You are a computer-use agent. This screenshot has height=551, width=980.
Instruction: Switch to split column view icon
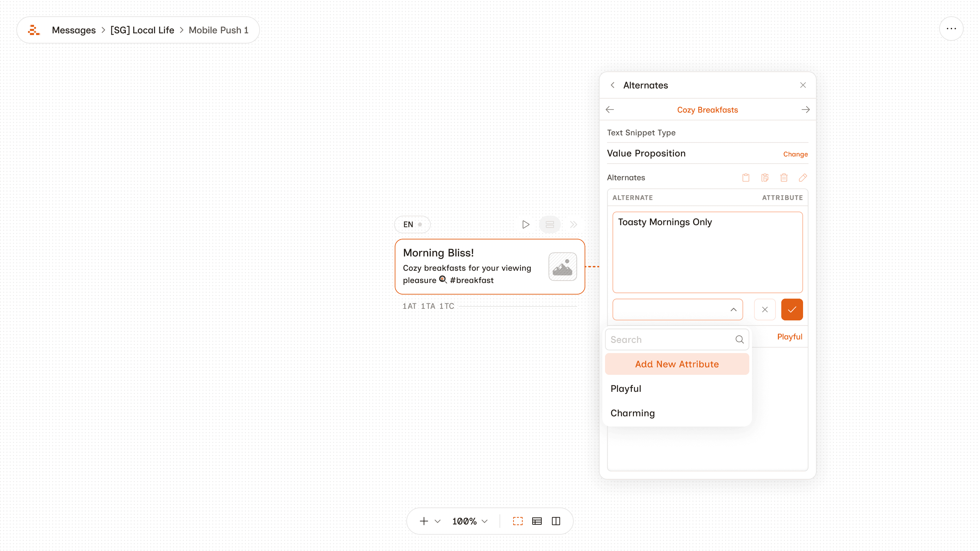click(x=556, y=521)
